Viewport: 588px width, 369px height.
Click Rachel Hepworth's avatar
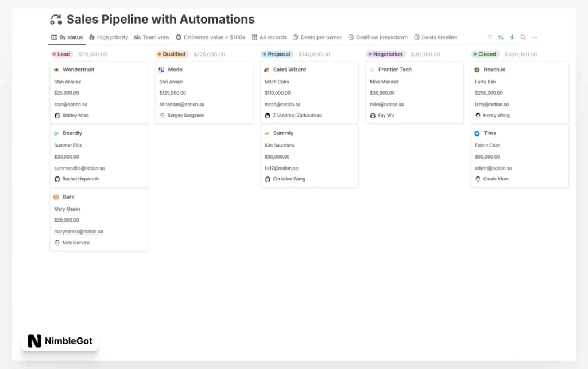click(57, 179)
